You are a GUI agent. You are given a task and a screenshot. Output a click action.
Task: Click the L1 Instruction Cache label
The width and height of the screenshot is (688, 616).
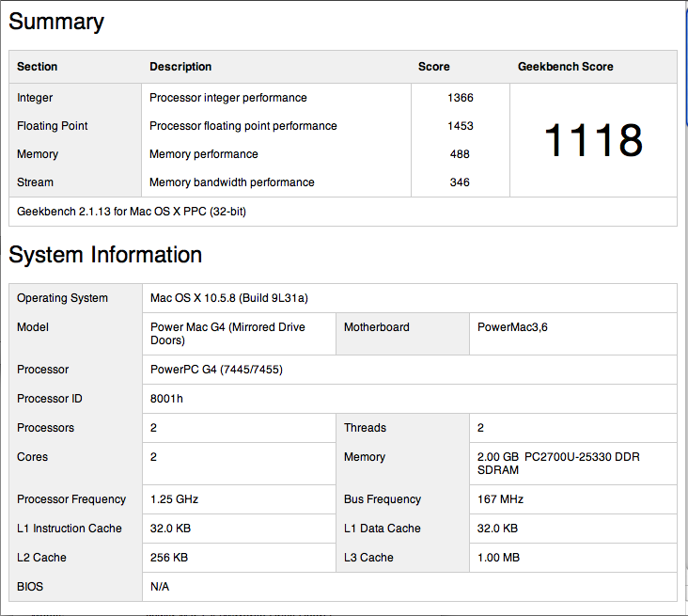[70, 529]
